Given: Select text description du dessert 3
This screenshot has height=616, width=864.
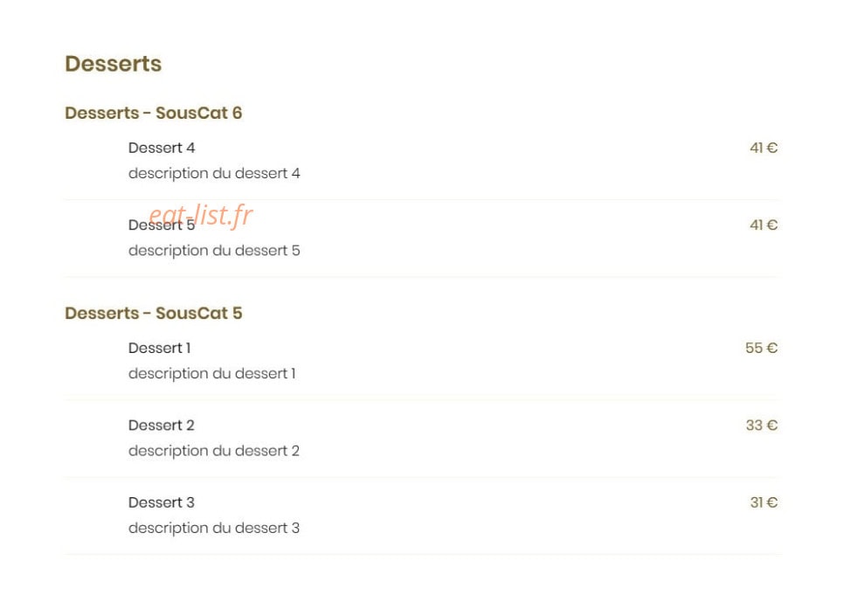Looking at the screenshot, I should click(214, 528).
